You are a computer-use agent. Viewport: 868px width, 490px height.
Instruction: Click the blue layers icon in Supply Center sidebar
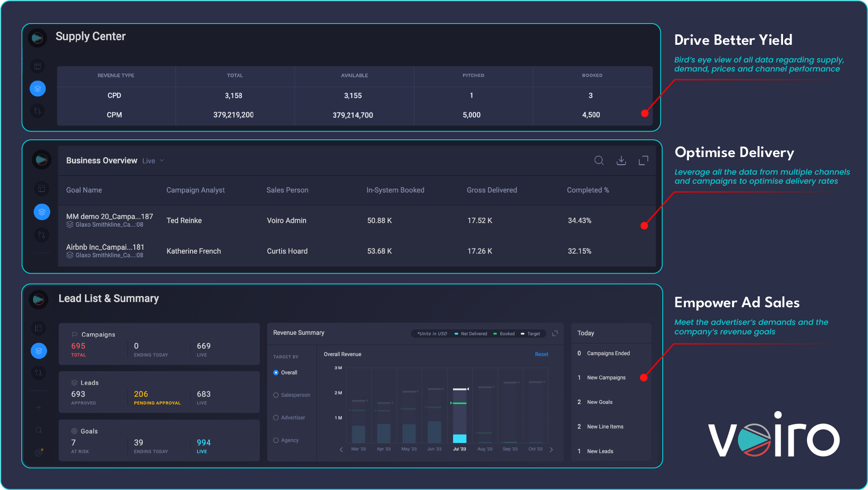[38, 88]
